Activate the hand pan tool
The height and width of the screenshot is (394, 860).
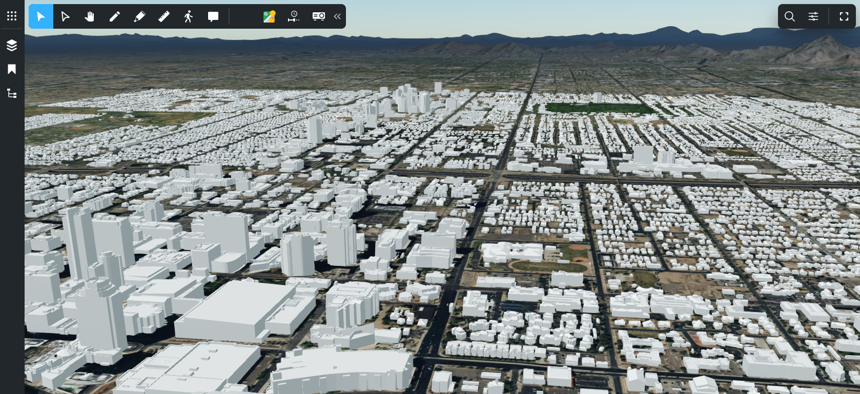(x=89, y=16)
